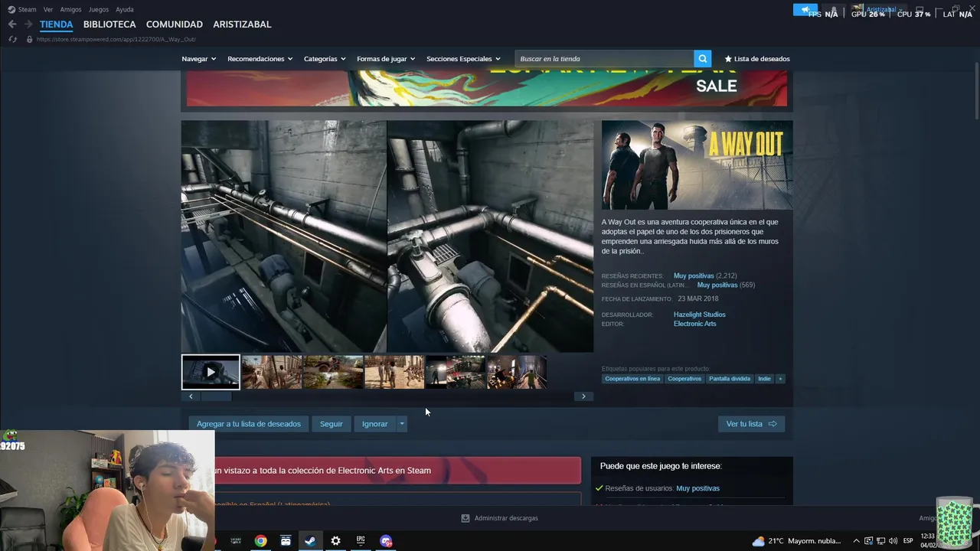The width and height of the screenshot is (980, 551).
Task: Expand the Navegar dropdown
Action: (198, 59)
